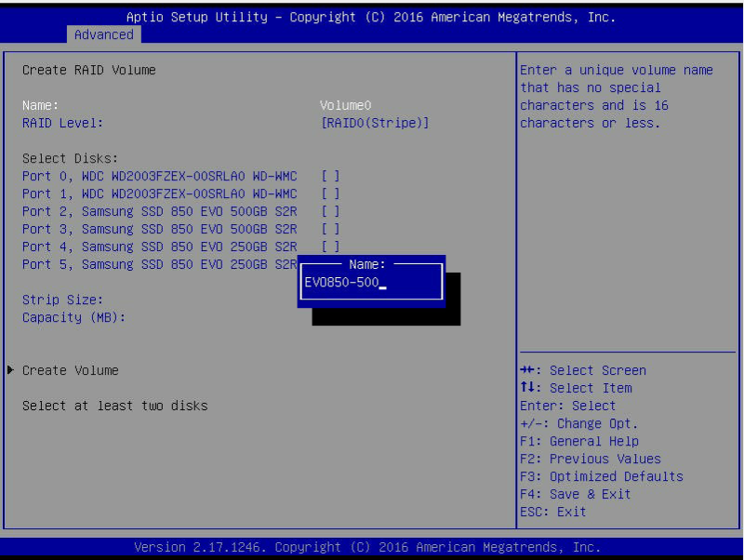Click the Name popup text field EVO850-500

coord(371,283)
